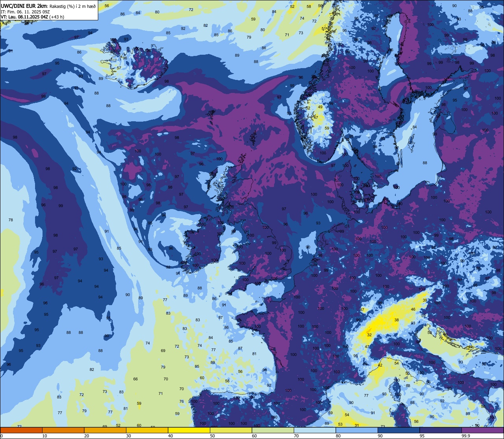Click the 10–20 orange legend swatch

coord(63,430)
